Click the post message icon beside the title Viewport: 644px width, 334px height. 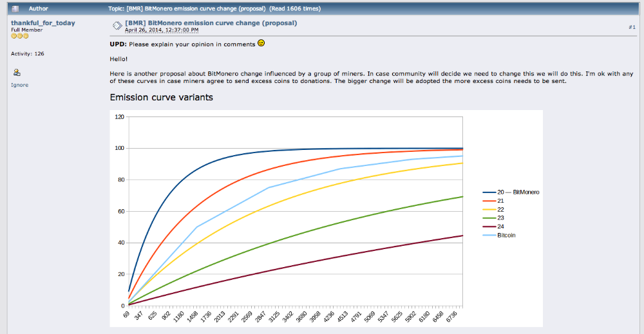(x=117, y=26)
